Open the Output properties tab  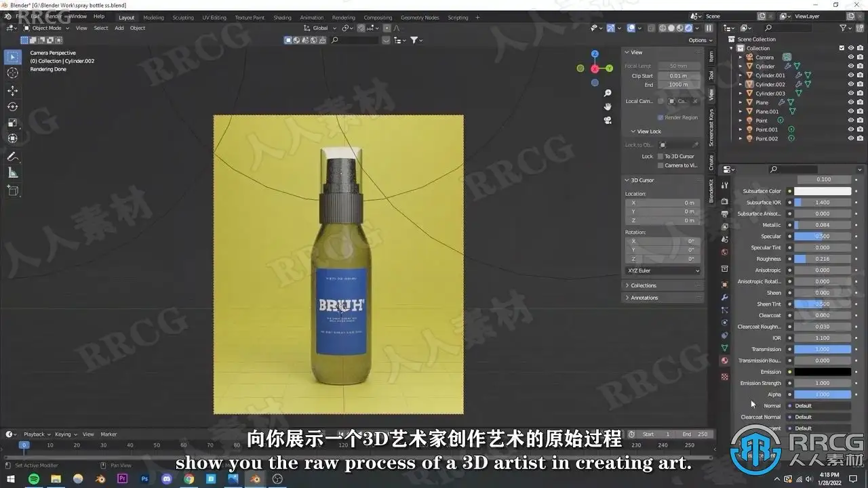click(724, 214)
